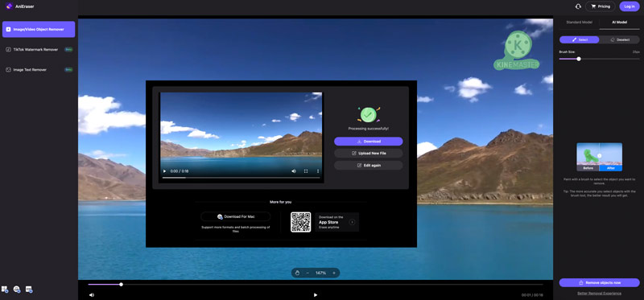
Task: Zoom out with the minus button
Action: click(x=308, y=273)
